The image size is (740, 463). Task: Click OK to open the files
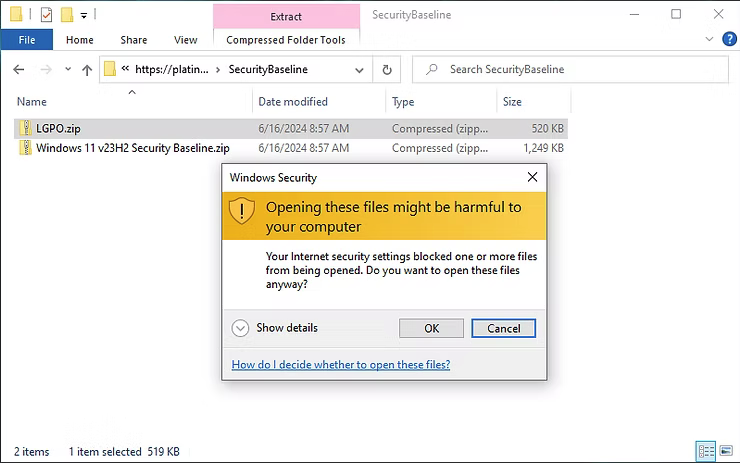point(431,328)
